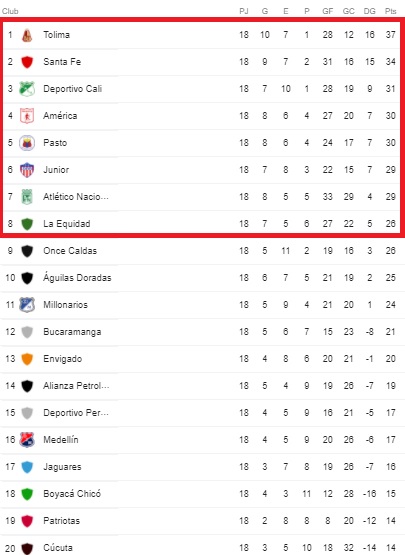Click the Envigado orange shield icon
405x555 pixels.
point(27,359)
